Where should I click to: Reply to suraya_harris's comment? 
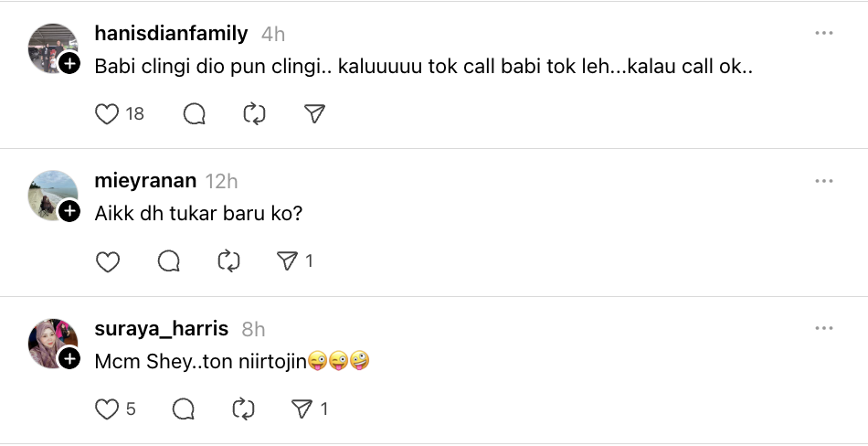pyautogui.click(x=183, y=409)
